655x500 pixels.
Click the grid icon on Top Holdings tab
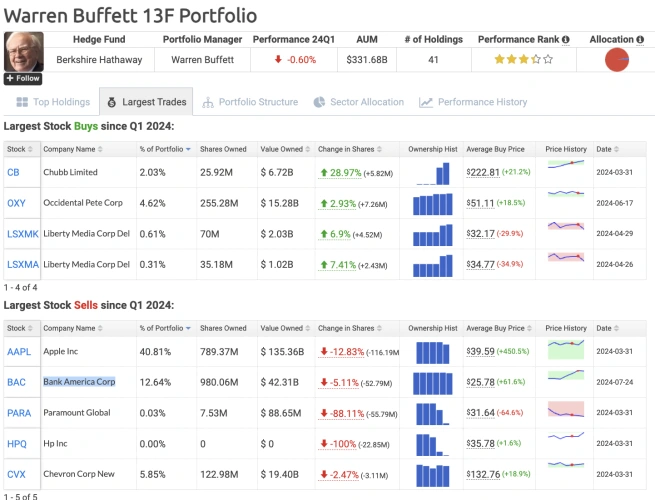(x=22, y=102)
